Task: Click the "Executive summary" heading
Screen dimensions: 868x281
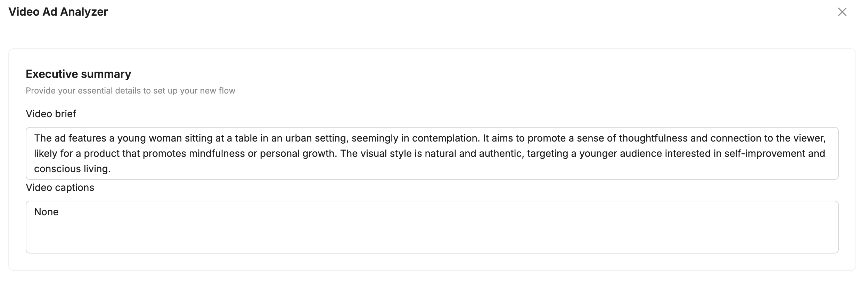Action: tap(78, 74)
